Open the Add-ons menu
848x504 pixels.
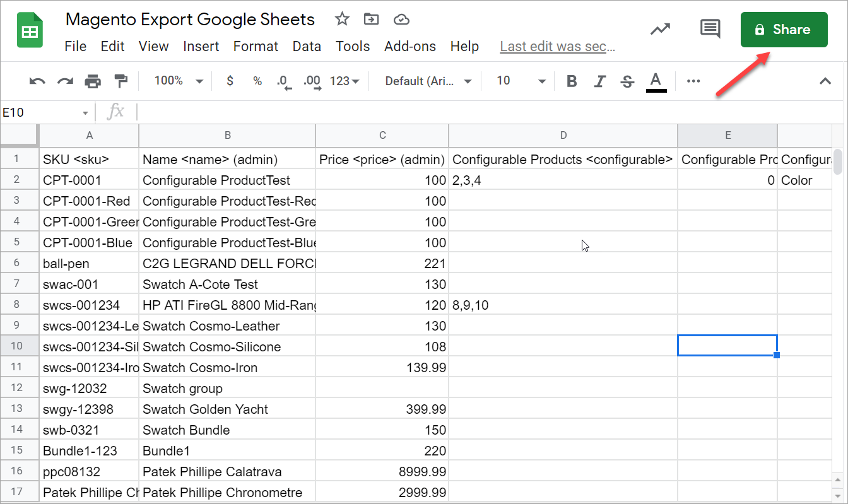click(x=410, y=46)
